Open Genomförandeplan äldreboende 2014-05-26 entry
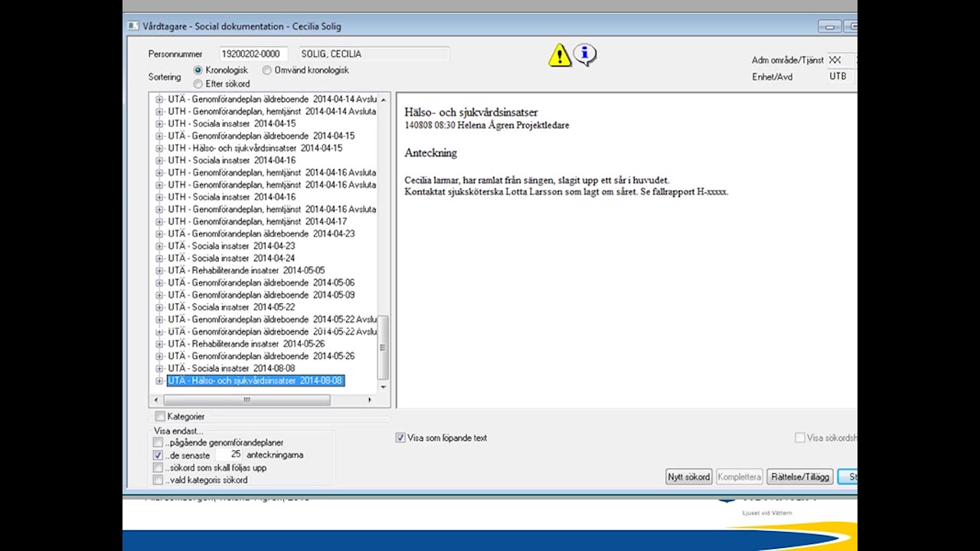 click(260, 357)
